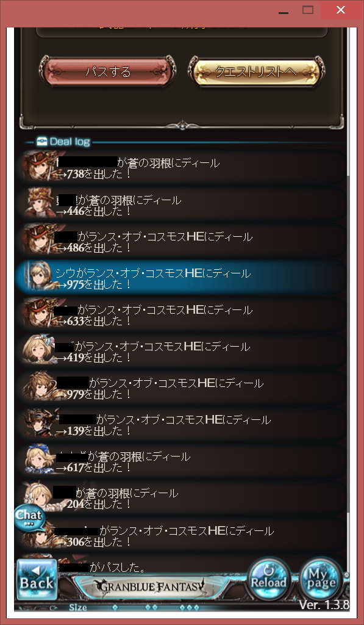Click the Back arrow button

[x=37, y=580]
